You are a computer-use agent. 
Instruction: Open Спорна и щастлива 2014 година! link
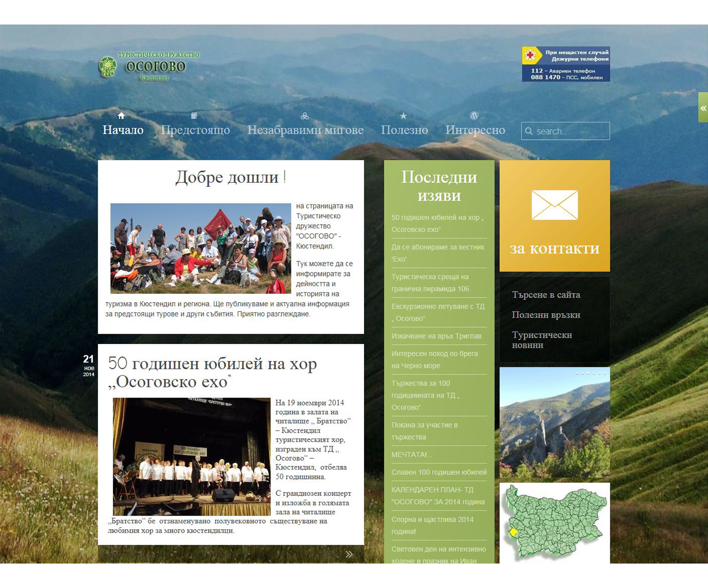[433, 525]
